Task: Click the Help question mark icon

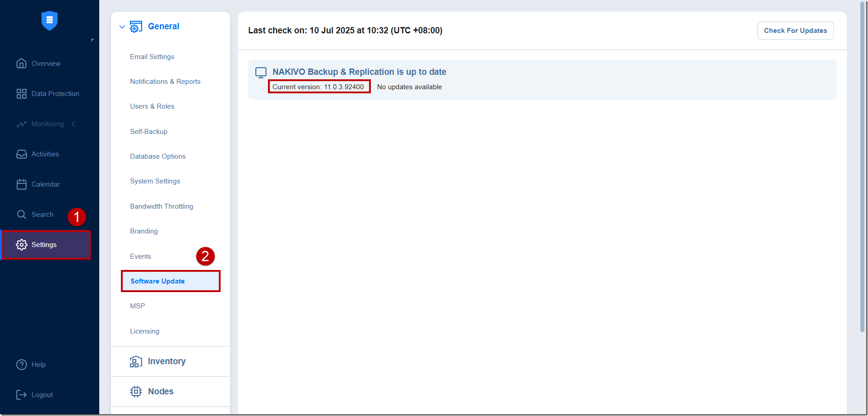Action: click(21, 365)
